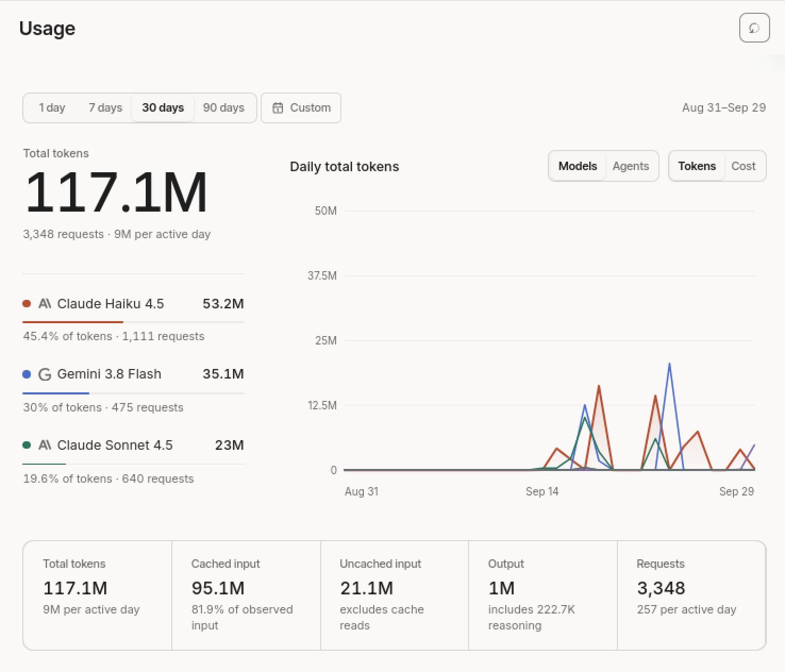Click the Cached input stat card
Viewport: 785px width, 672px height.
(x=246, y=595)
